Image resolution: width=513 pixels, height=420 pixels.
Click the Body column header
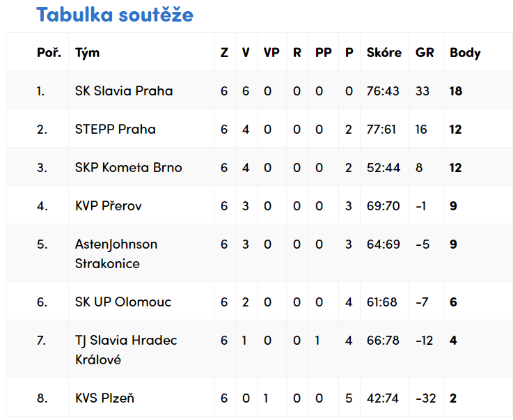coord(465,53)
